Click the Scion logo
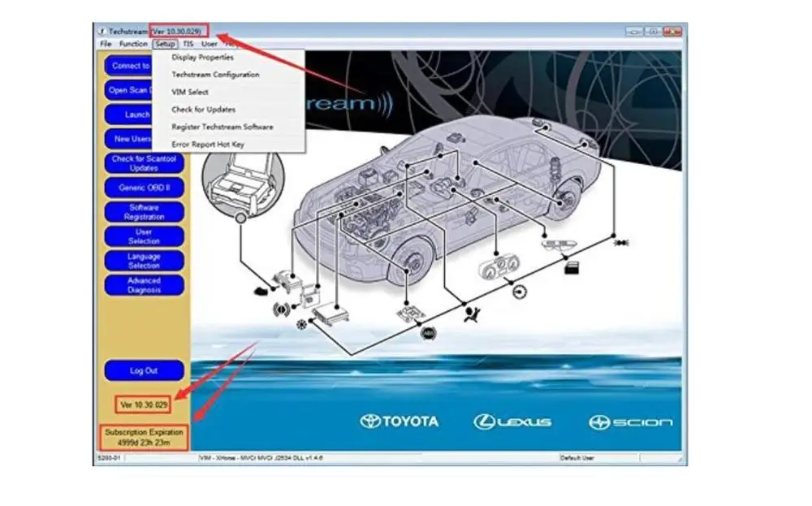The image size is (812, 506). pyautogui.click(x=630, y=422)
